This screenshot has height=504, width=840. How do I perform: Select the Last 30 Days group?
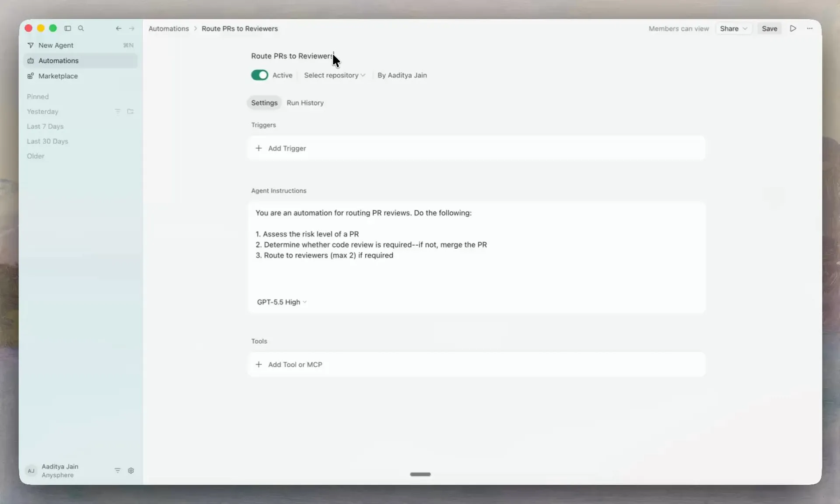click(x=47, y=141)
